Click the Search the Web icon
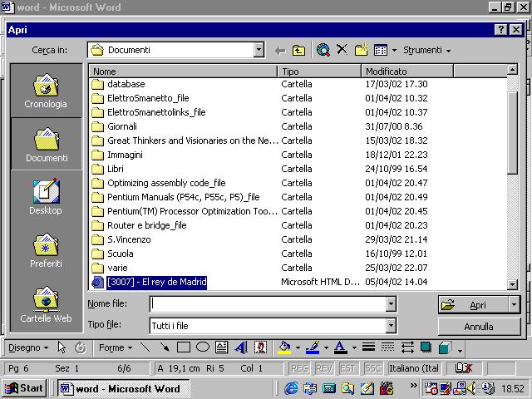This screenshot has width=532, height=399. pos(323,50)
